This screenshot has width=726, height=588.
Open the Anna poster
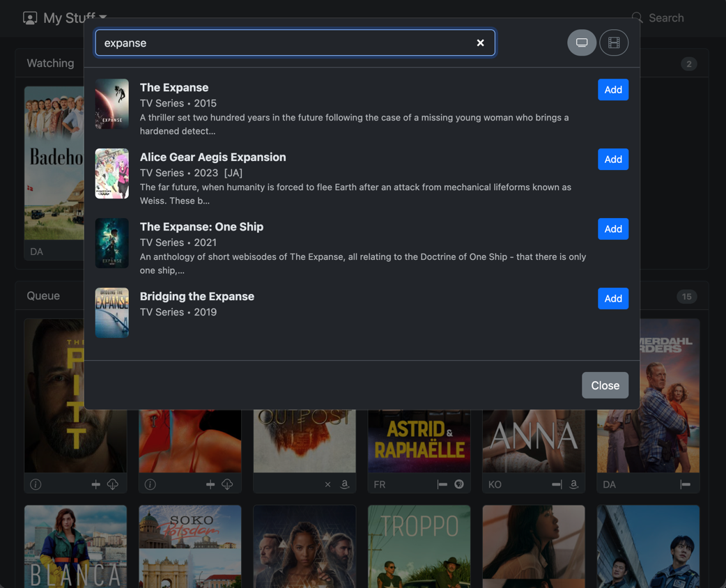click(534, 441)
